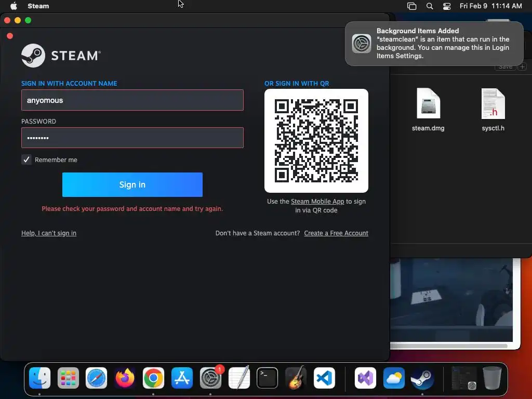Click the 'Remember me' label text

(56, 160)
